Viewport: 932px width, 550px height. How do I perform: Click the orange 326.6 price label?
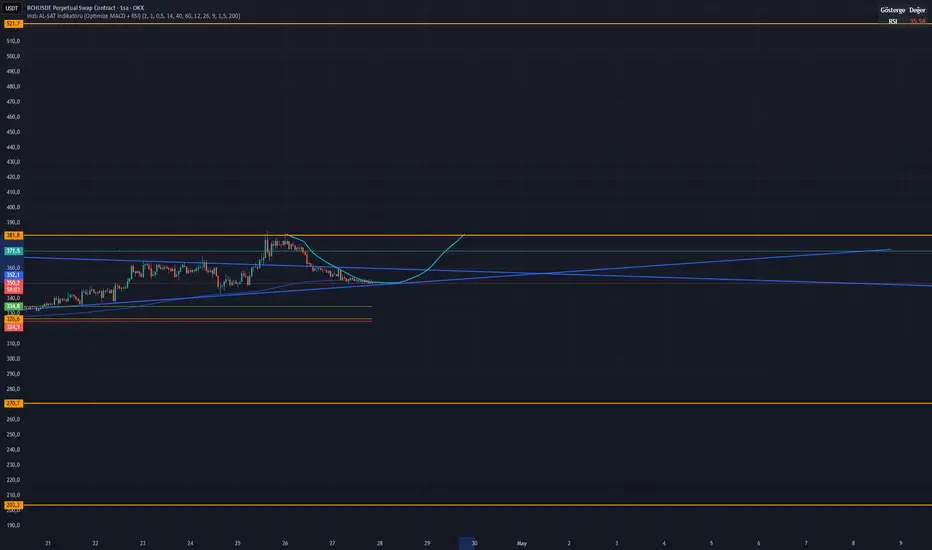click(x=13, y=319)
